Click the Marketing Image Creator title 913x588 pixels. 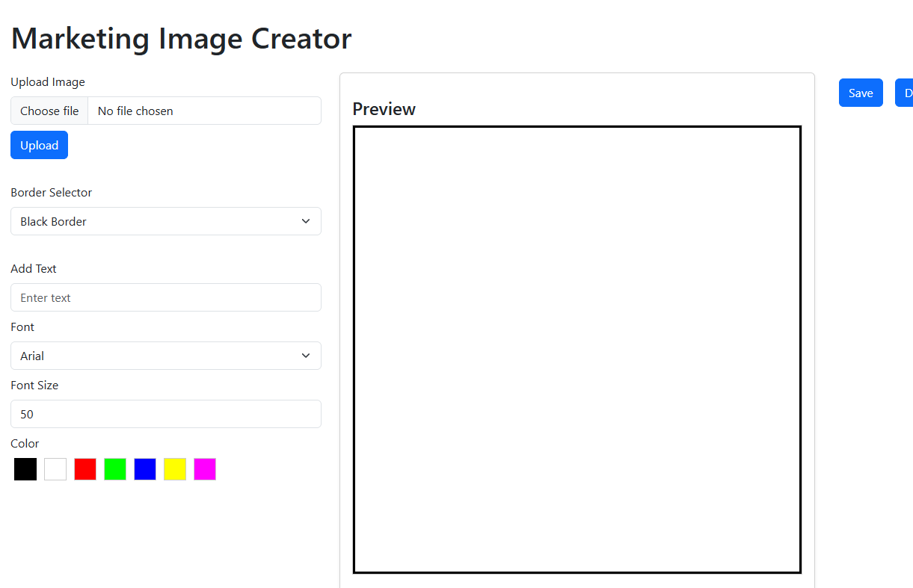pyautogui.click(x=181, y=38)
